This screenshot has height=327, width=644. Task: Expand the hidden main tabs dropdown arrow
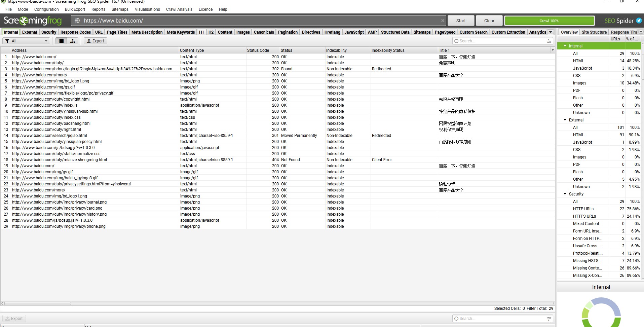[x=551, y=32]
